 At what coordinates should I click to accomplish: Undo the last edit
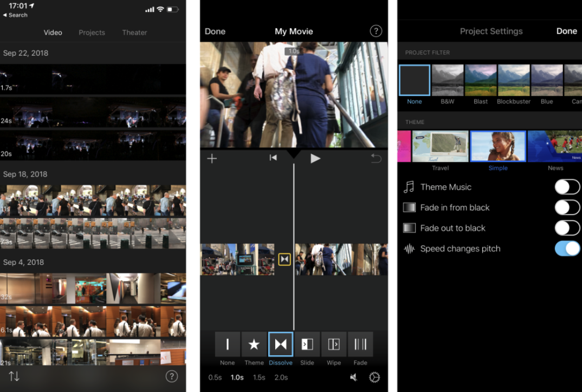tap(376, 159)
